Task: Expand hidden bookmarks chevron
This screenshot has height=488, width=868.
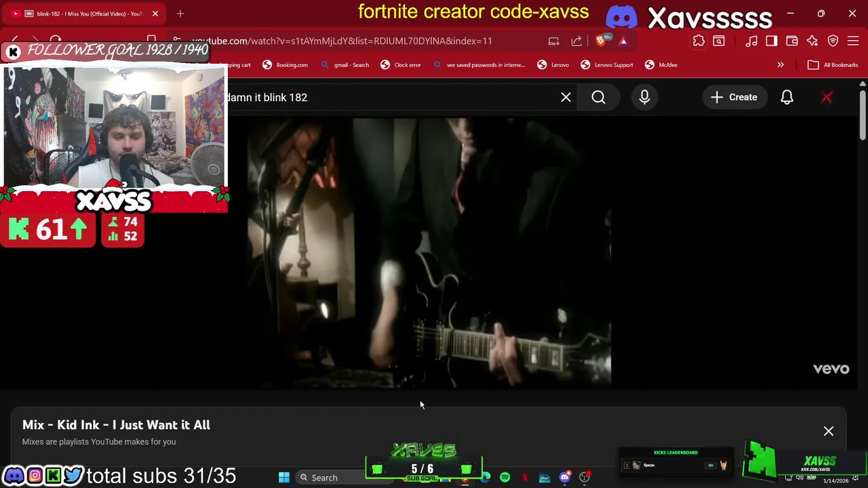Action: (x=781, y=65)
